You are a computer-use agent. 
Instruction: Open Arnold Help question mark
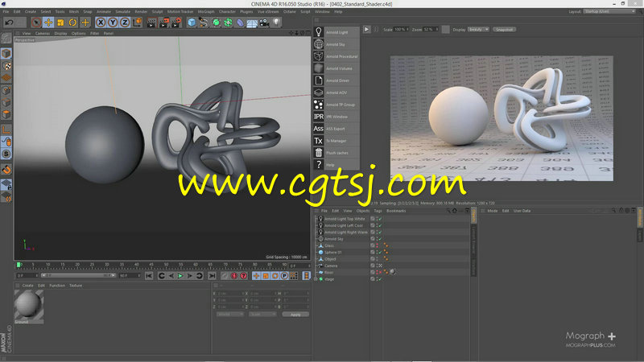click(x=319, y=165)
